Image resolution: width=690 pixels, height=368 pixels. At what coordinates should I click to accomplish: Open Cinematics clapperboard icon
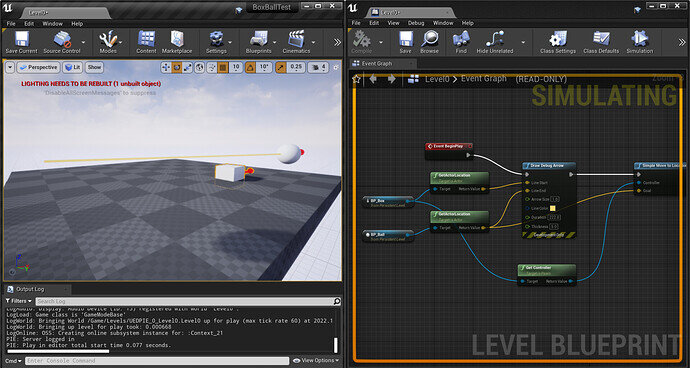pos(296,42)
